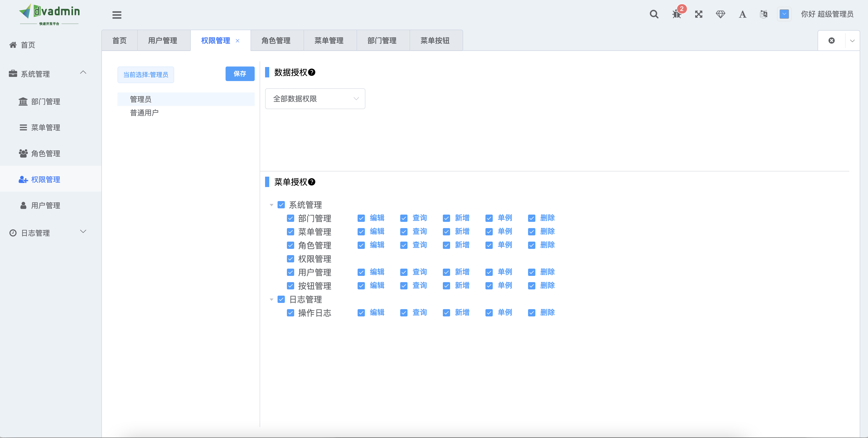The image size is (868, 438).
Task: Click help icon next to 菜单授权
Action: (312, 182)
